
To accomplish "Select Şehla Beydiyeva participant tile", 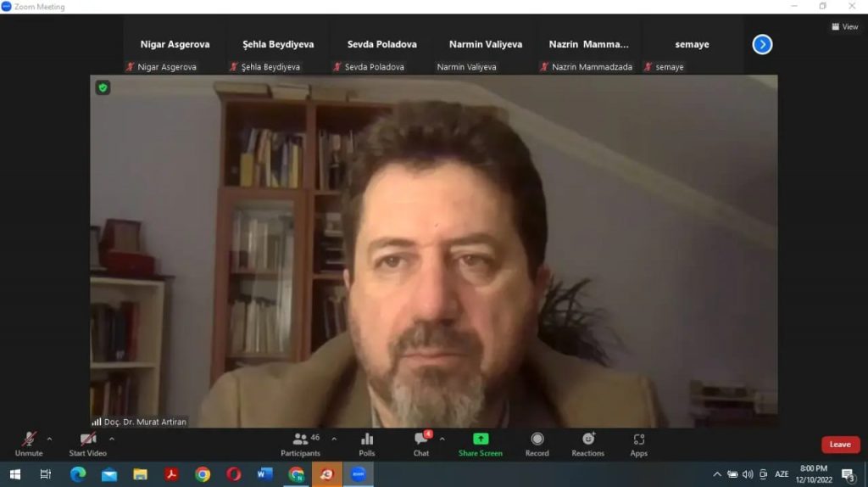I will (278, 46).
